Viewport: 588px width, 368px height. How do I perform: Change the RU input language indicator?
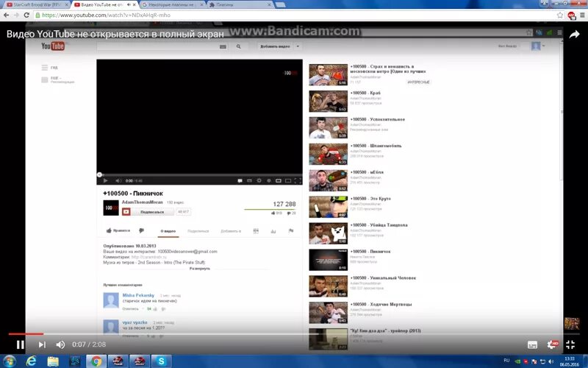coord(506,361)
